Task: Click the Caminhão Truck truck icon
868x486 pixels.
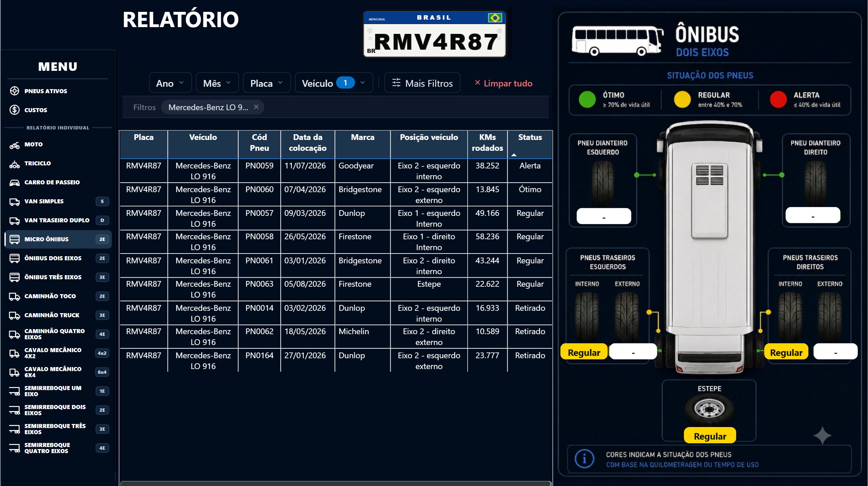Action: click(15, 315)
